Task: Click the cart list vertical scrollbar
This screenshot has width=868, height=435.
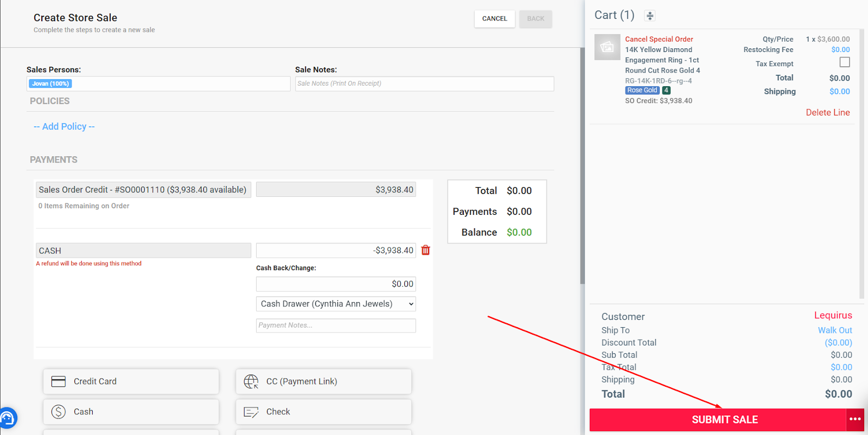Action: pos(861,164)
